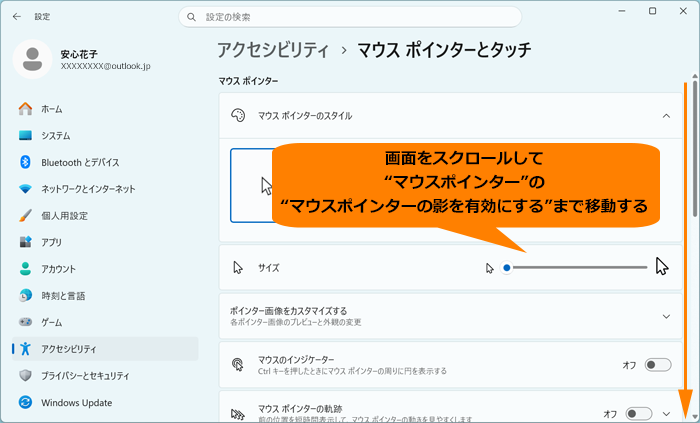Toggle マウス ポインターの軌跡 switch
The image size is (700, 423).
[638, 414]
